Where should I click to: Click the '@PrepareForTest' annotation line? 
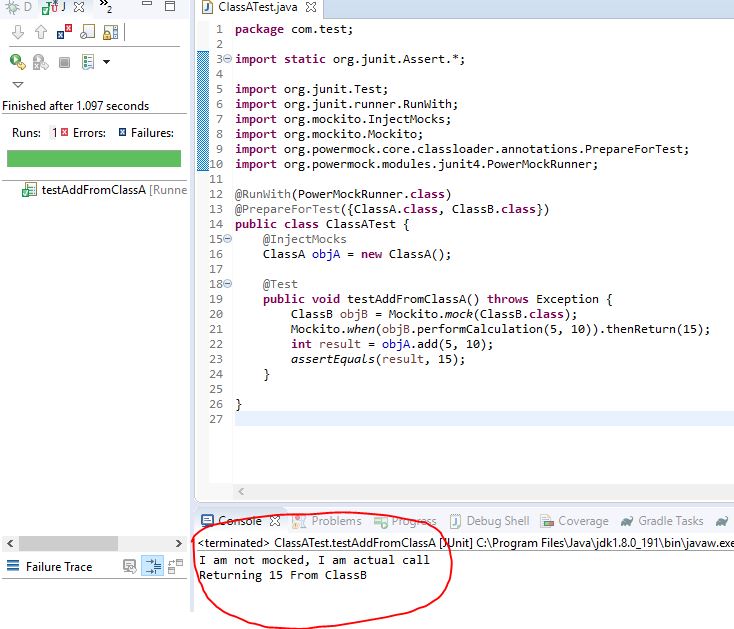tap(392, 209)
